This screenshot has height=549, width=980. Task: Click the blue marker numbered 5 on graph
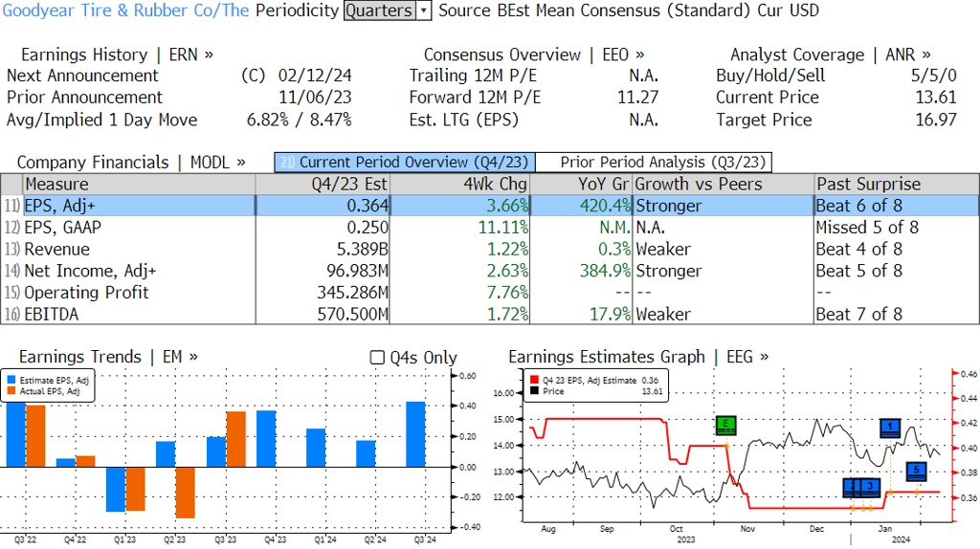tap(916, 471)
